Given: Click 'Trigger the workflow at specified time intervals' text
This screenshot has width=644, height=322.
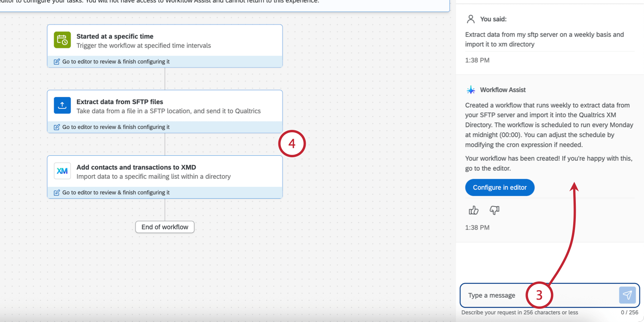Looking at the screenshot, I should 144,46.
